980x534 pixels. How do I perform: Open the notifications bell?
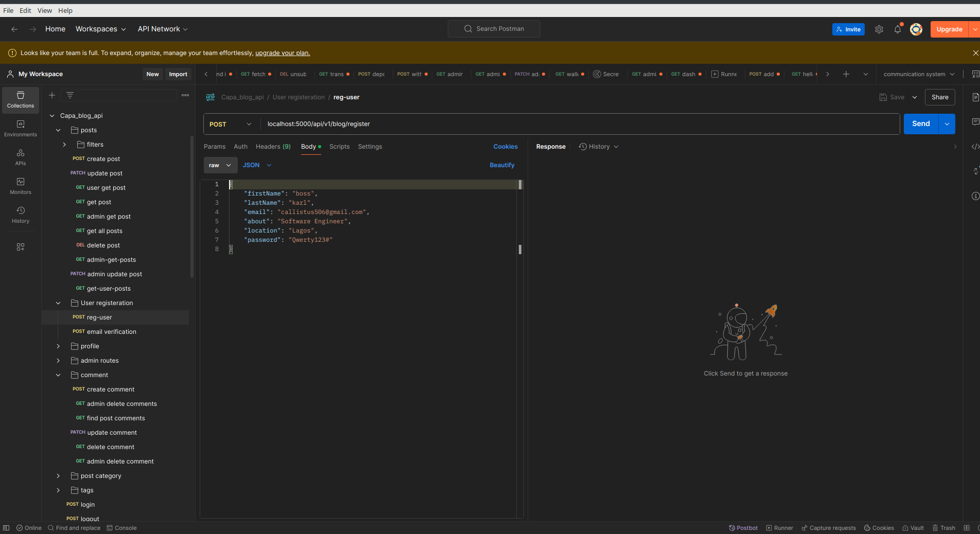tap(898, 29)
